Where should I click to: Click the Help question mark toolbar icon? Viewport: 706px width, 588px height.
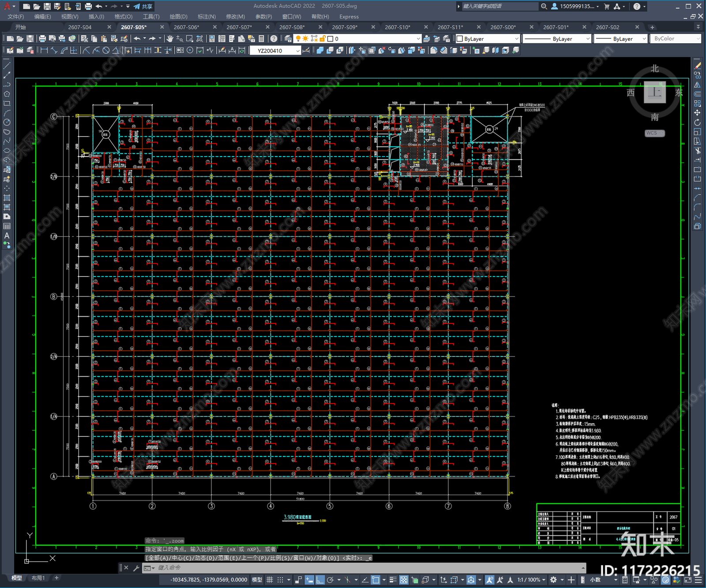point(274,39)
